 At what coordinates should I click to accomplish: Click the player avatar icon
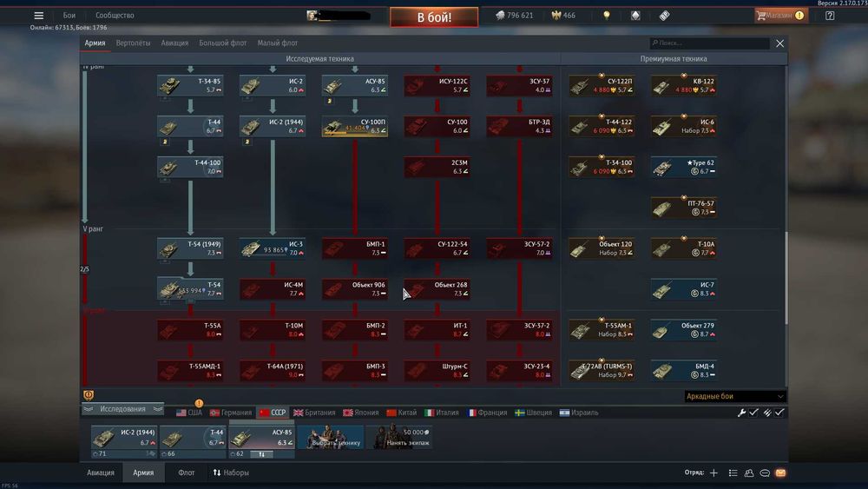[x=312, y=16]
